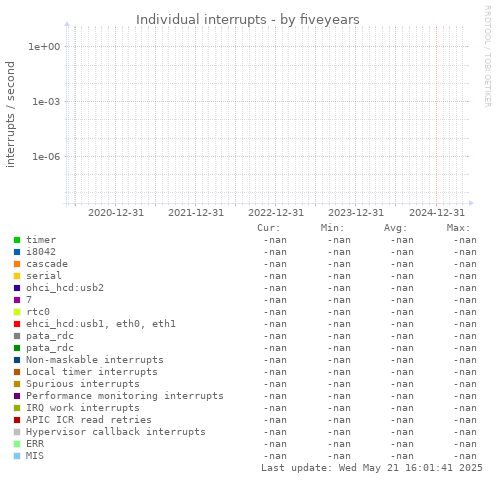This screenshot has width=497, height=480.
Task: Click the '2021-12-31' x-axis date
Action: tap(196, 213)
